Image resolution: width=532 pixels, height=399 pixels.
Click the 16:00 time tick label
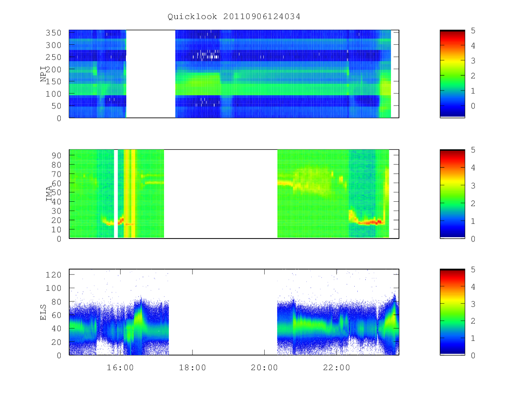[121, 368]
